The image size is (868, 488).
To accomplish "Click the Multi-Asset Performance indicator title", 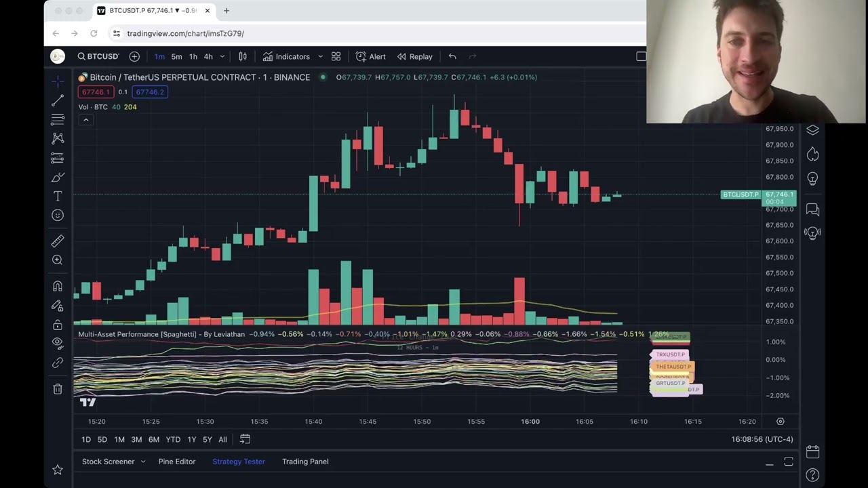I will click(161, 334).
